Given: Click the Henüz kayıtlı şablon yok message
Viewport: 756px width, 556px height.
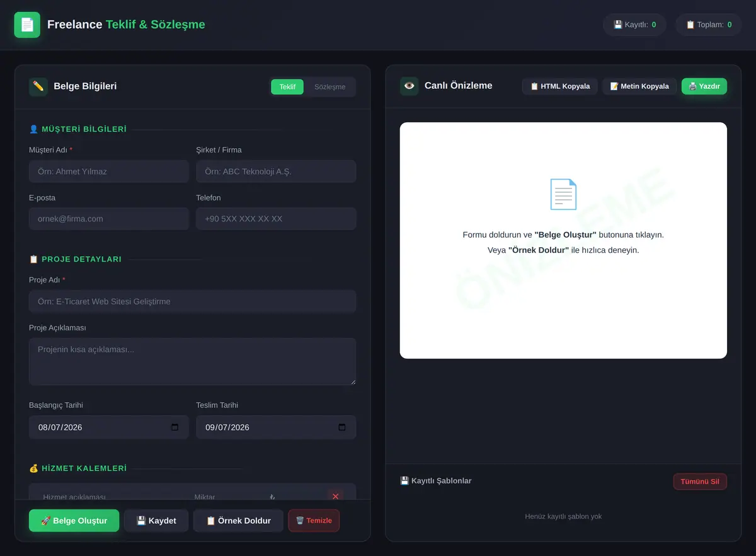Looking at the screenshot, I should [x=563, y=516].
